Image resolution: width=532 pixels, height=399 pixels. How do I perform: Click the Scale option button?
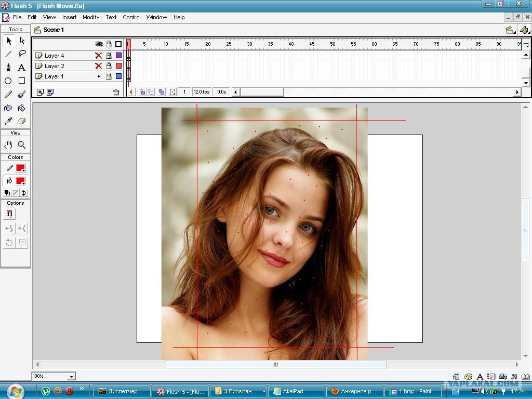pyautogui.click(x=22, y=243)
